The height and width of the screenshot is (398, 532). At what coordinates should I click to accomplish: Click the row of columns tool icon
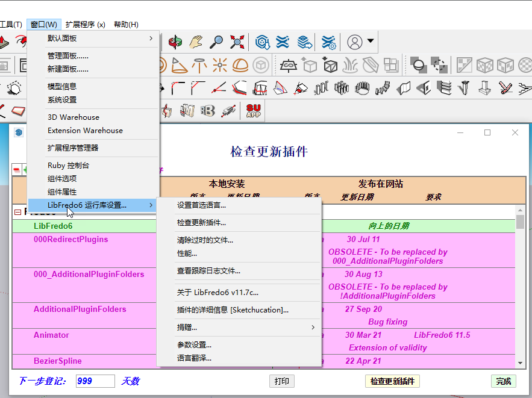[321, 88]
